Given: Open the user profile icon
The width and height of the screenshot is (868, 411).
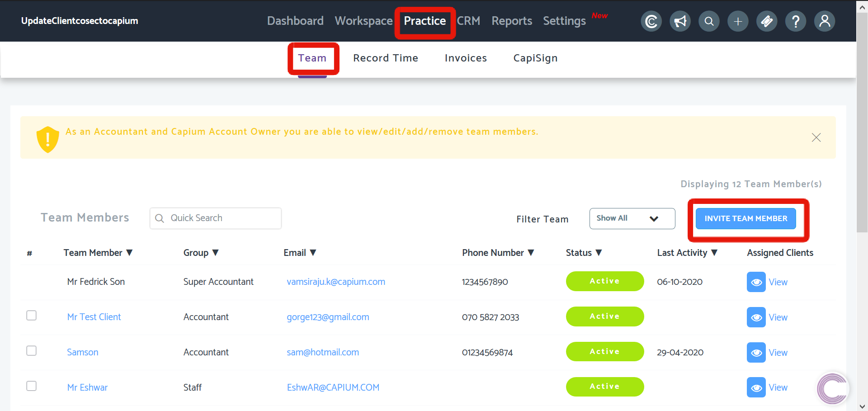Looking at the screenshot, I should click(x=825, y=21).
